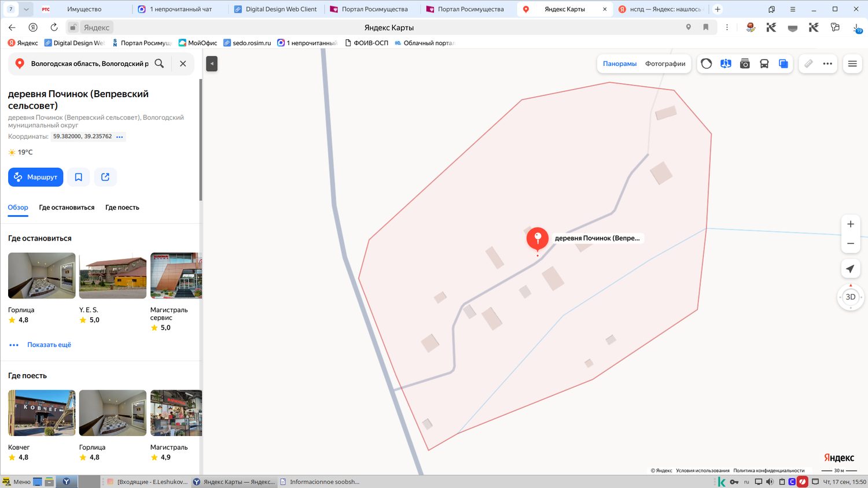868x488 pixels.
Task: Select the ruler measurement tool
Action: click(808, 64)
